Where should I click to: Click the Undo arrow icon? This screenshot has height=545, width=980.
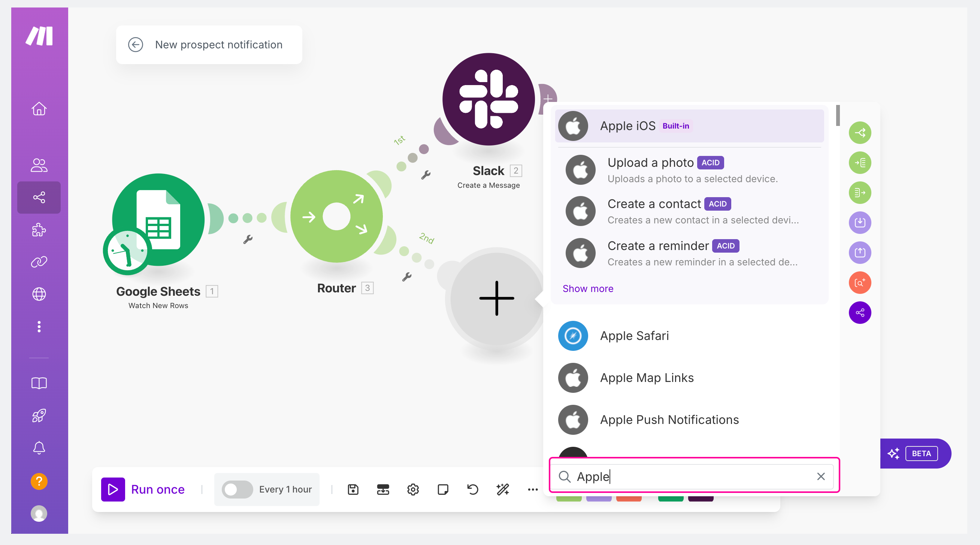point(472,490)
